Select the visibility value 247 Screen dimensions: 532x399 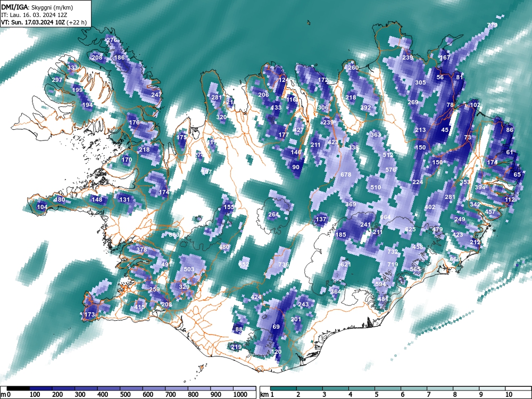click(156, 95)
